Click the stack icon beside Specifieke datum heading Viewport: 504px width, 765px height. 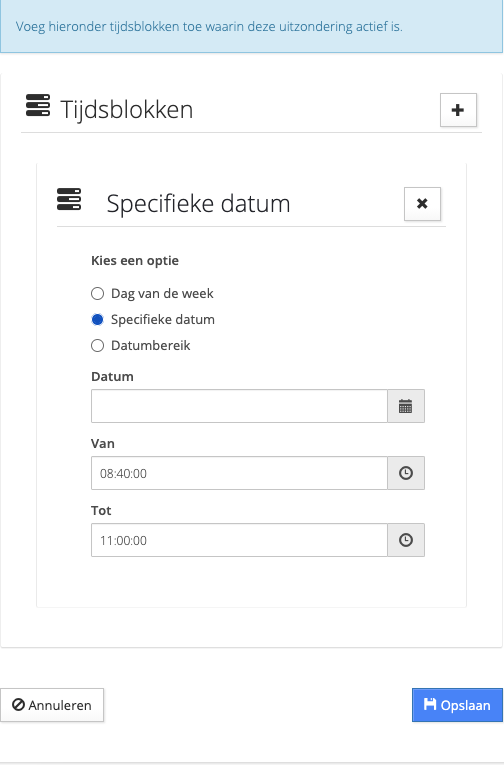tap(69, 199)
